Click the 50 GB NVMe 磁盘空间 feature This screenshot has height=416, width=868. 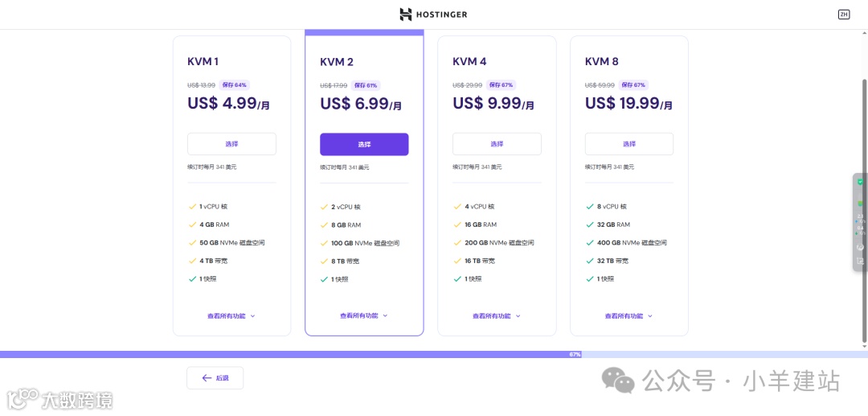[233, 243]
